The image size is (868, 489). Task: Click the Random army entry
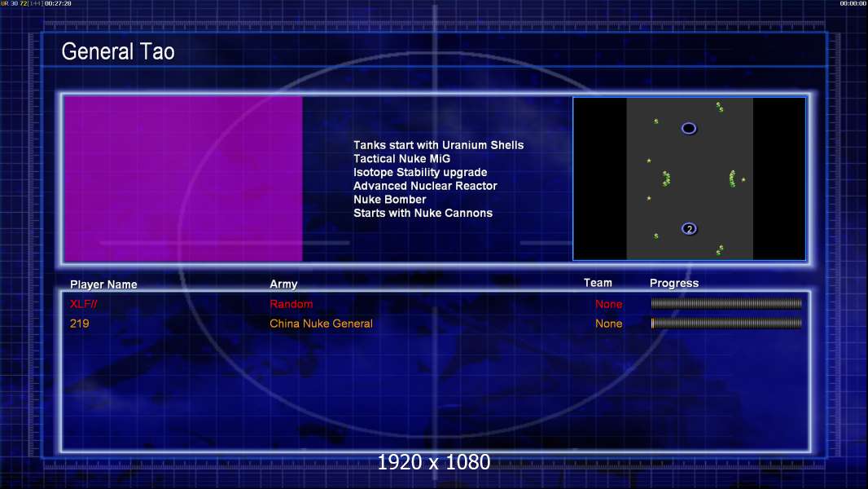(292, 304)
